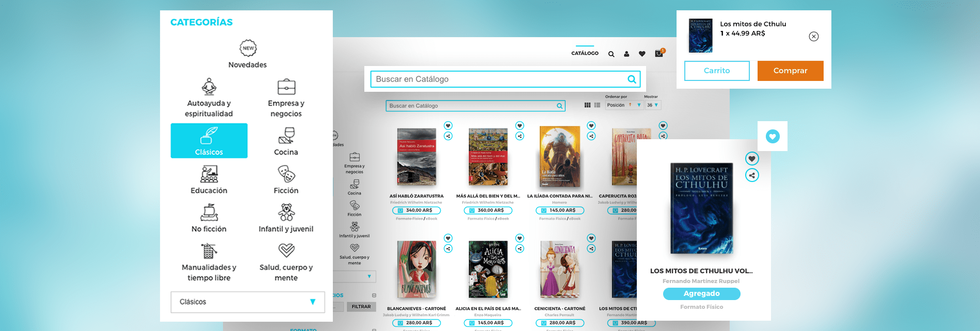Switch to grid view
980x331 pixels.
(x=587, y=105)
